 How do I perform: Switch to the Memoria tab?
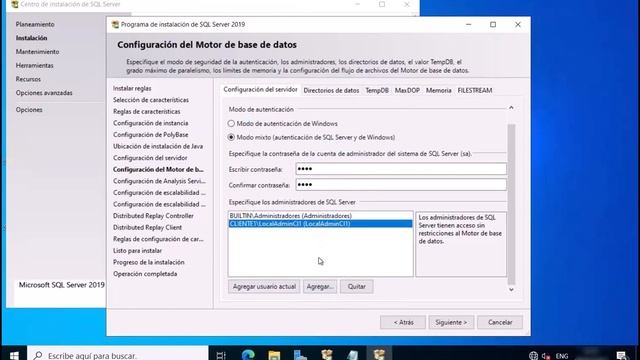click(438, 91)
